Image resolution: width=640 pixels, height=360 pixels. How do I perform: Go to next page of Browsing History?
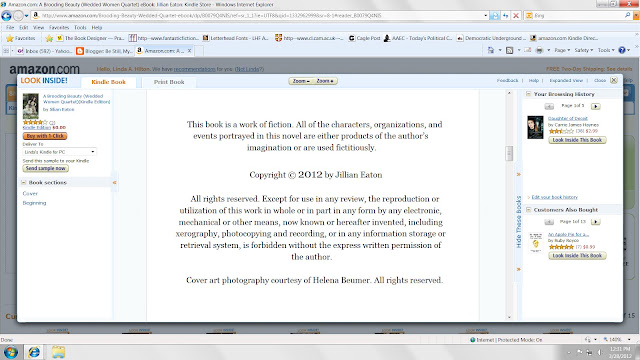tap(596, 106)
